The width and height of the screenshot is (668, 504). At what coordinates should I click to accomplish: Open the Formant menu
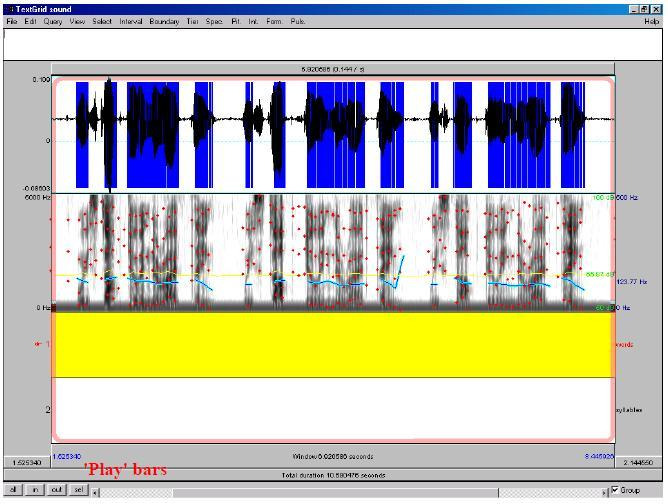274,21
